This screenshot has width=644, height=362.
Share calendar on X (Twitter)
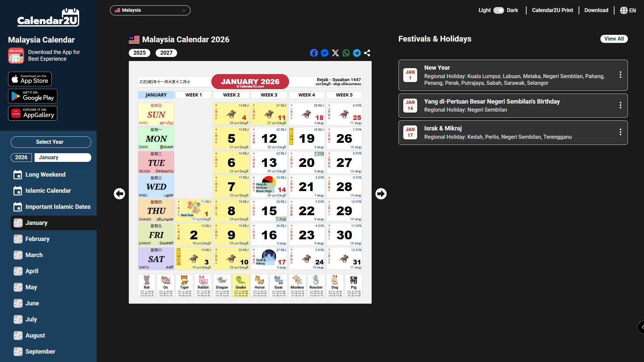(x=335, y=53)
